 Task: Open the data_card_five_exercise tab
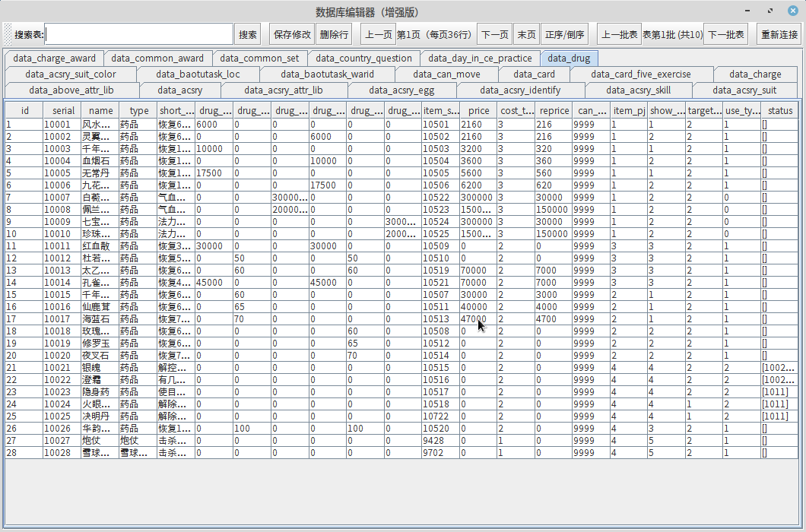click(x=641, y=74)
